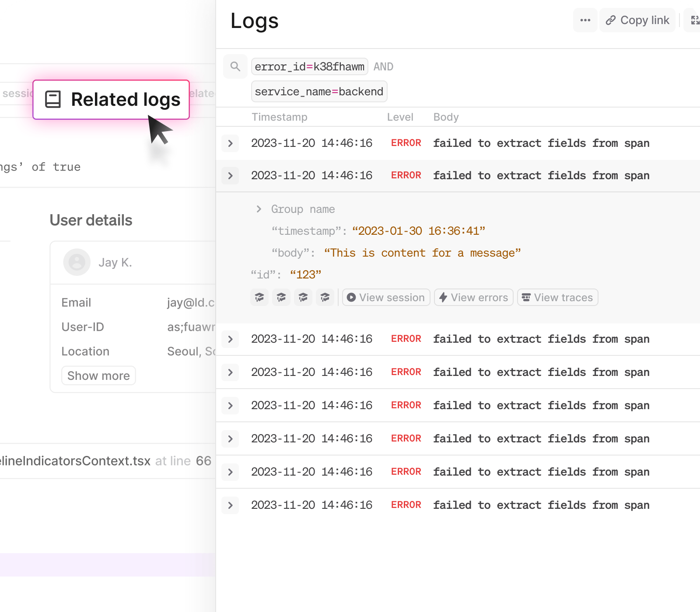Click the first graduation-cap icon in log details
Viewport: 700px width, 612px height.
tap(259, 298)
